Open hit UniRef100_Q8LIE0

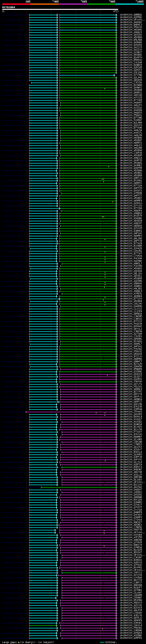click(131, 273)
